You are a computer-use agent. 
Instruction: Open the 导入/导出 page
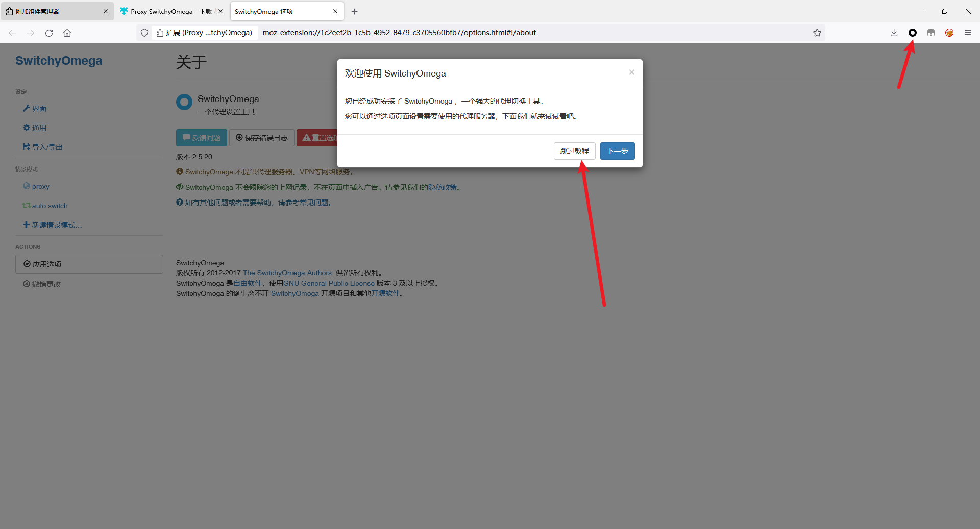43,147
